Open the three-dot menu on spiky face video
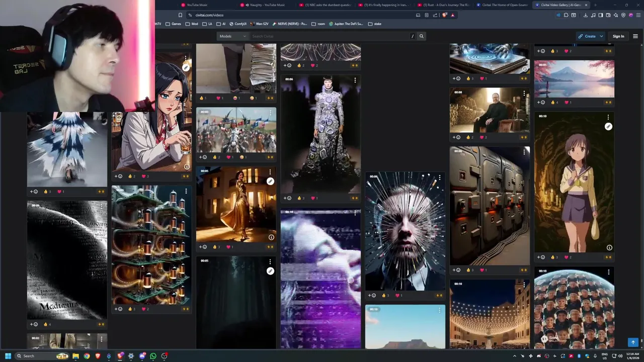644x362 pixels. click(x=439, y=178)
